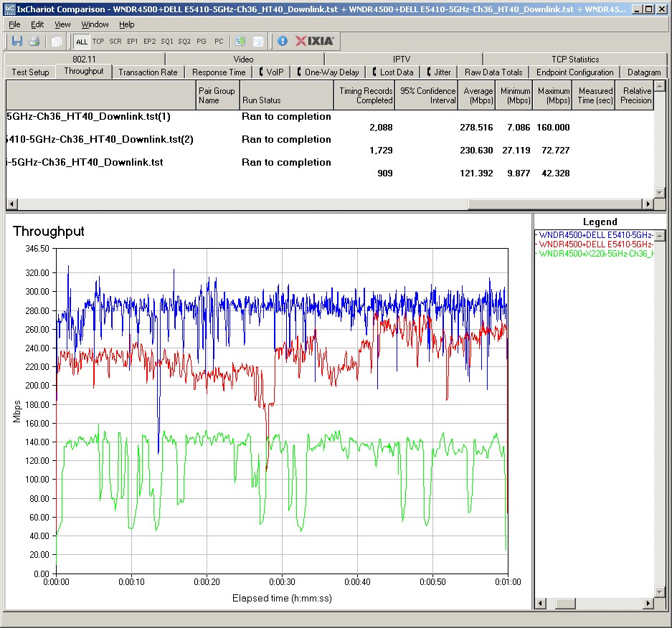
Task: Click Timing Records Completed column header
Action: click(x=364, y=95)
